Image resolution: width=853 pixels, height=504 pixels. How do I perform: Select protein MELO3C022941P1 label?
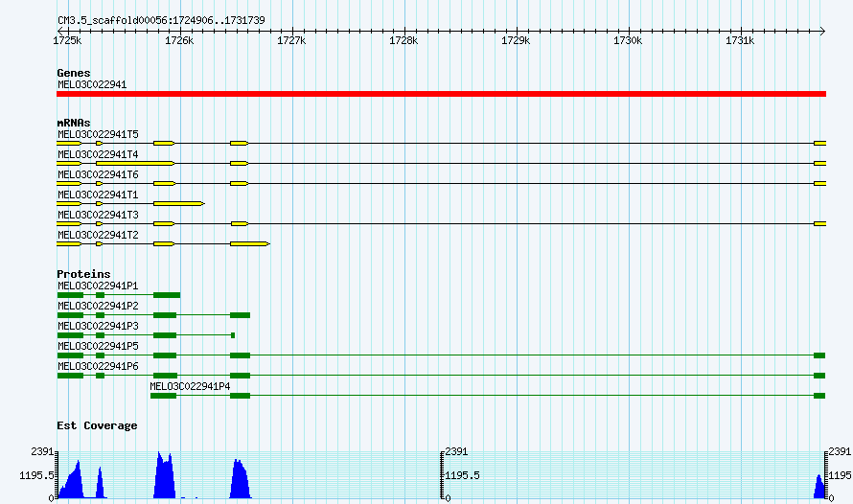point(98,286)
